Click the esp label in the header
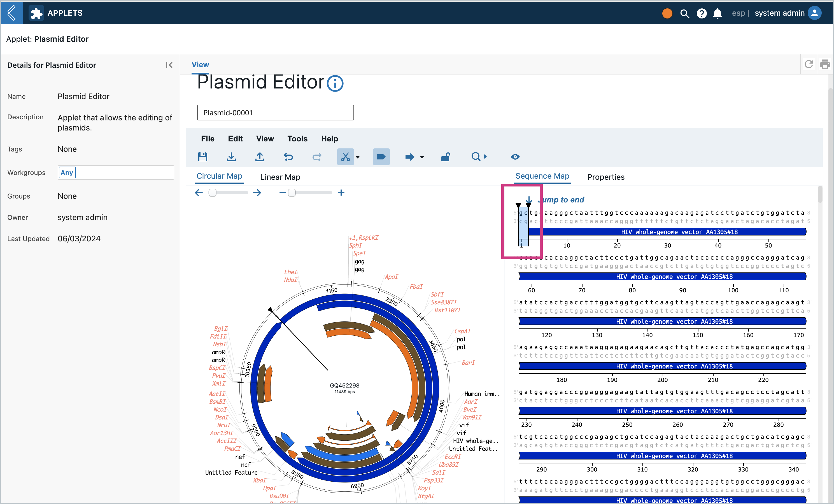This screenshot has height=504, width=834. point(738,13)
